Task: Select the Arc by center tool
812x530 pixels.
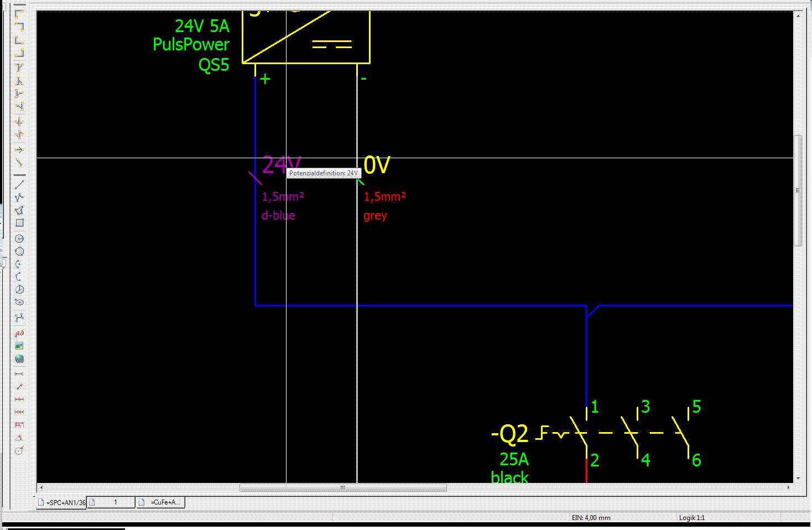Action: (x=19, y=264)
